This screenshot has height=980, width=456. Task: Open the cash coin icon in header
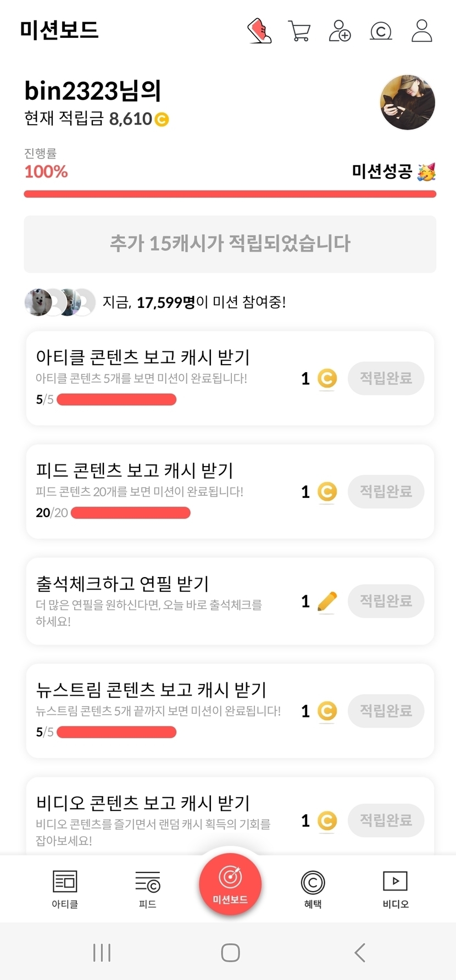(381, 31)
